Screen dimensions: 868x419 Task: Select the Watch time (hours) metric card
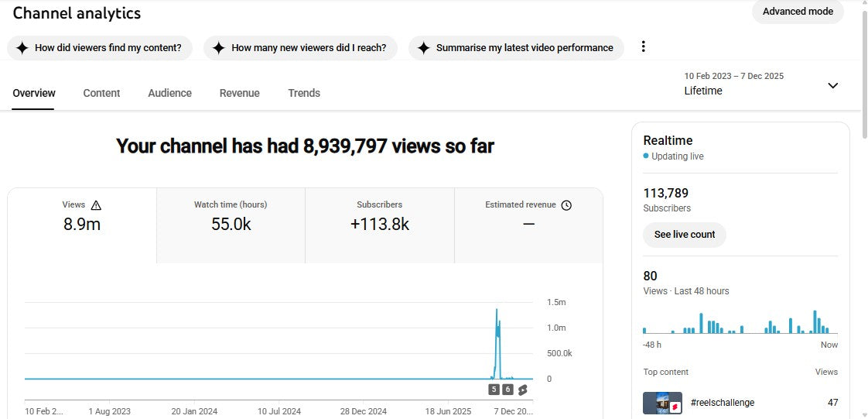click(x=231, y=225)
